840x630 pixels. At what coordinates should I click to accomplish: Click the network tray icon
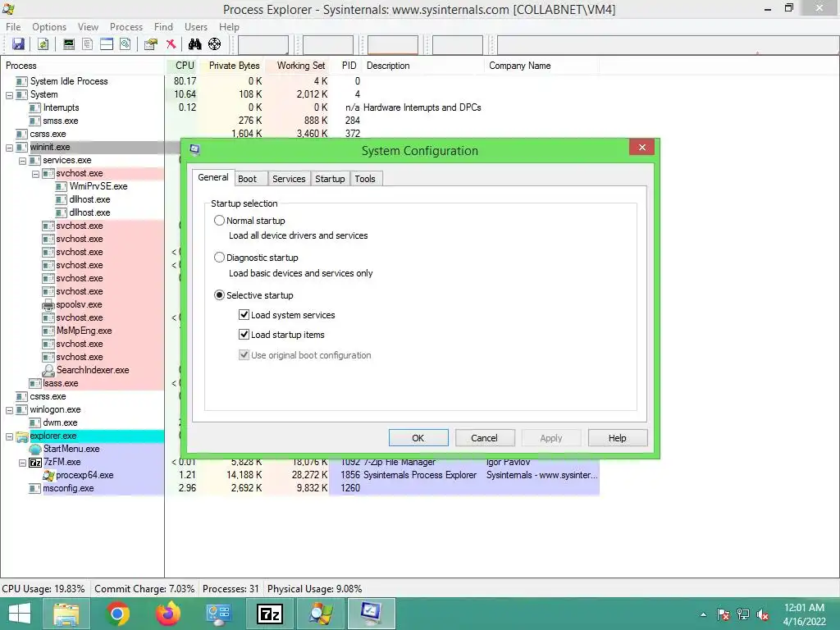coord(743,614)
